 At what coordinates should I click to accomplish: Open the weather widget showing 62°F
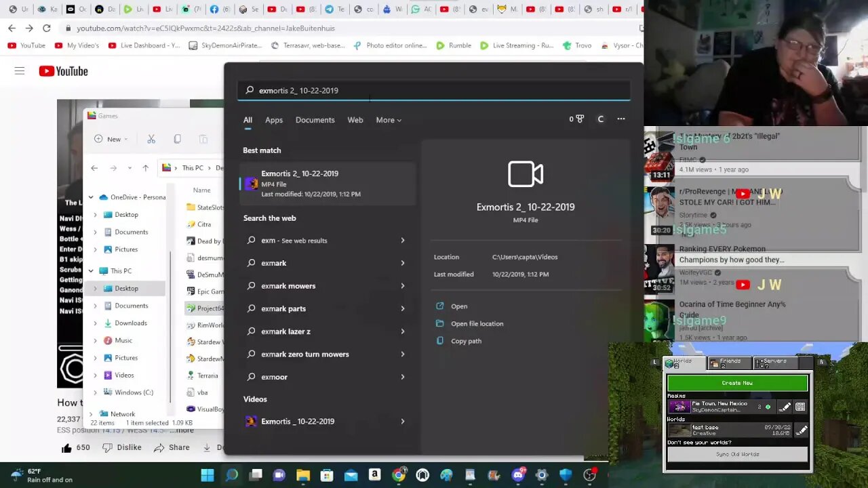(41, 475)
